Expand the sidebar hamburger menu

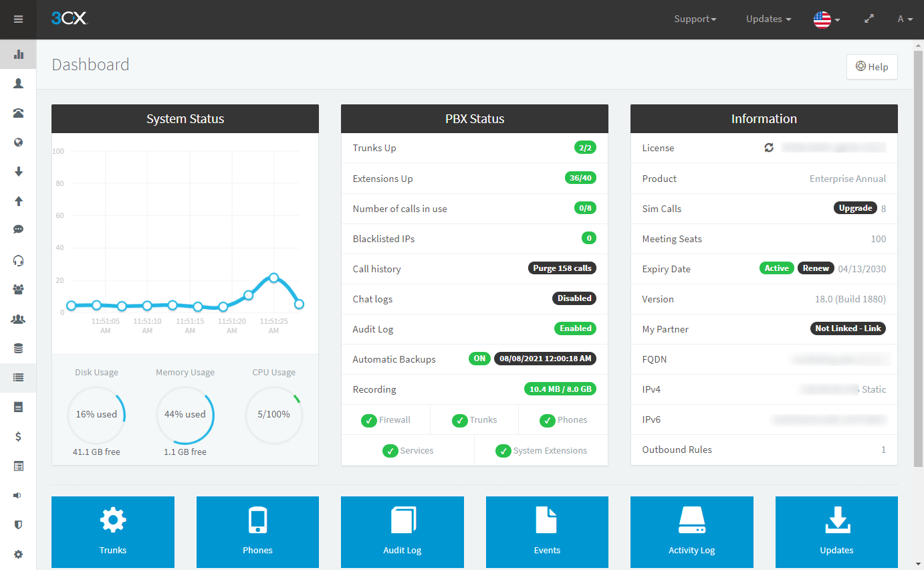click(18, 19)
